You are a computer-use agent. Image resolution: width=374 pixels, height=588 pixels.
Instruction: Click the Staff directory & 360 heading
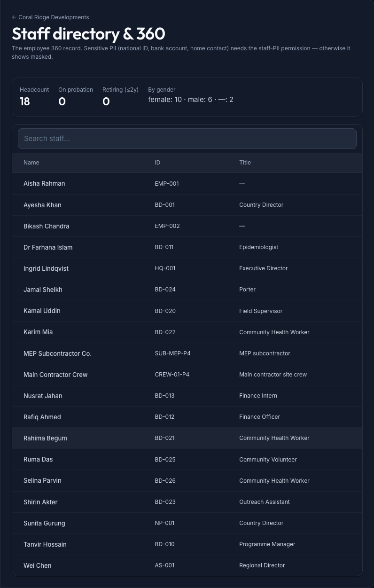(88, 34)
